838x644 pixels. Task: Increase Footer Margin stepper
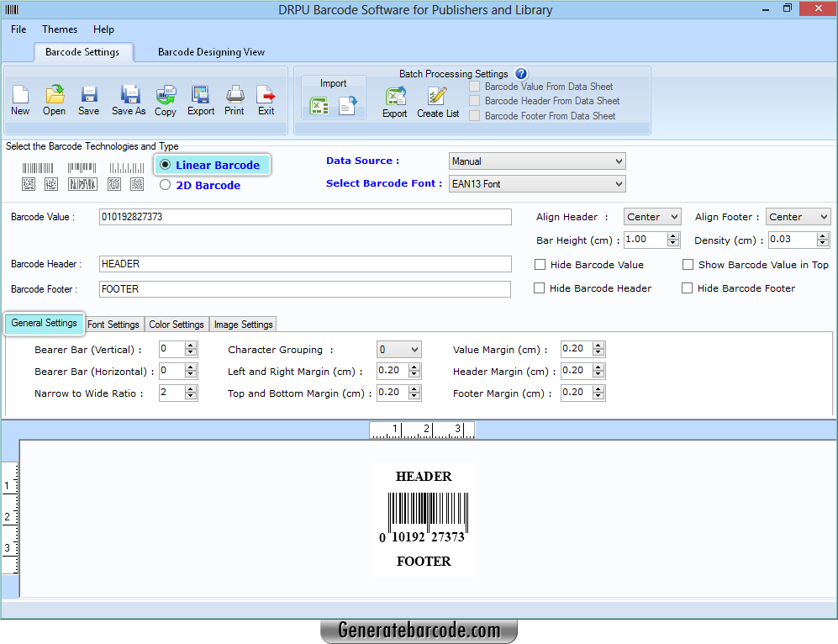point(598,389)
